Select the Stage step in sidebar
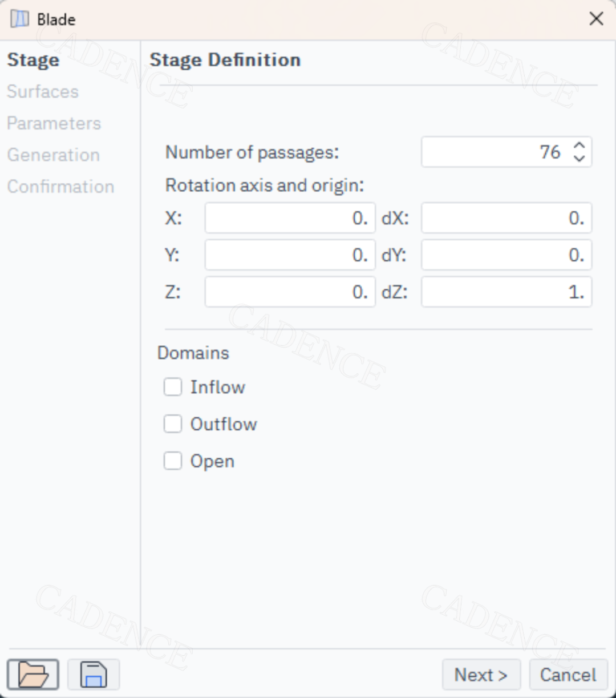 pyautogui.click(x=33, y=60)
